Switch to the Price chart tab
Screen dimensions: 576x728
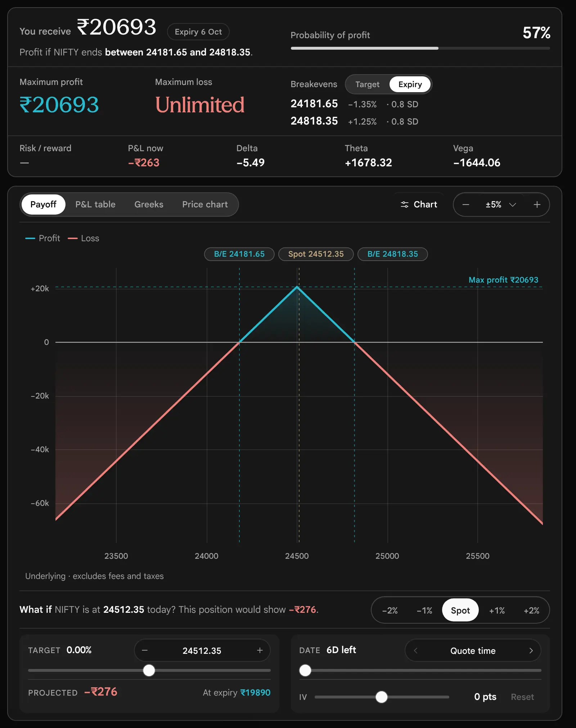[x=205, y=205]
